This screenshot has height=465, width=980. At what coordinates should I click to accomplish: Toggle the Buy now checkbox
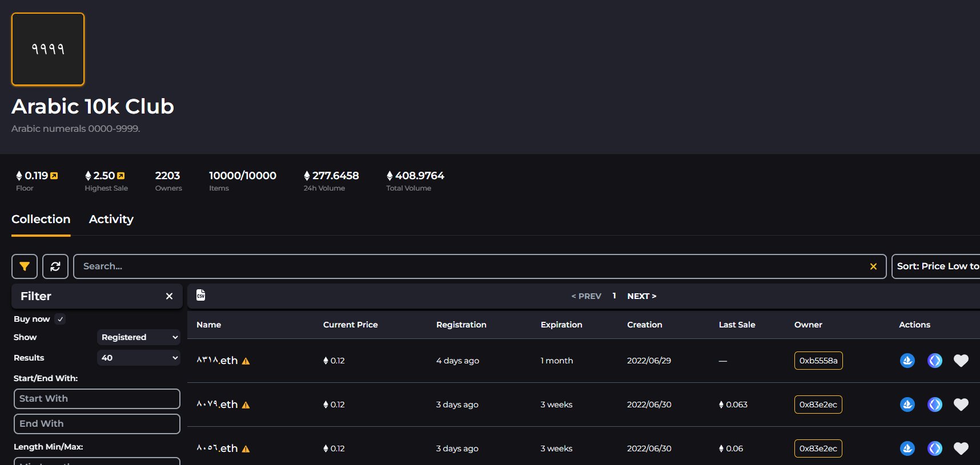pos(61,319)
